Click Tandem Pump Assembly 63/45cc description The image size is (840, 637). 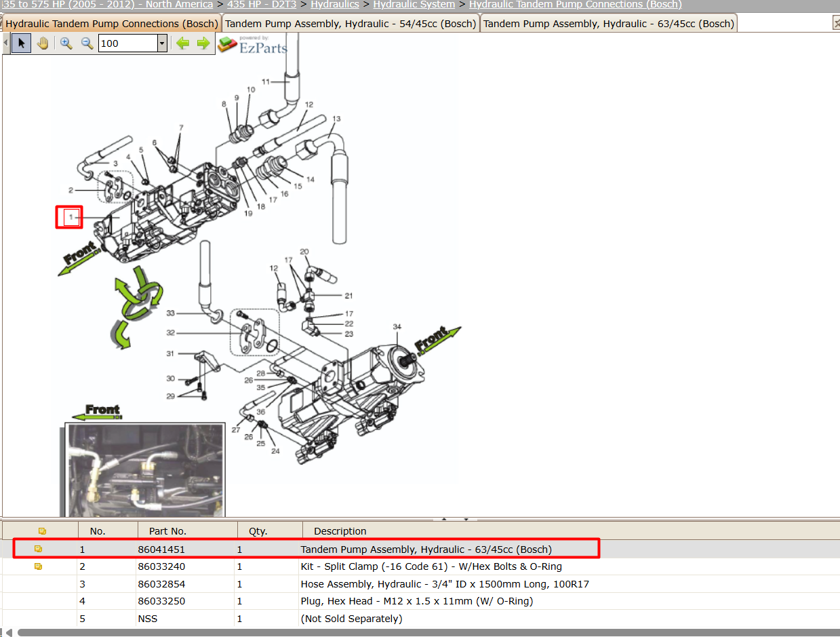click(426, 549)
